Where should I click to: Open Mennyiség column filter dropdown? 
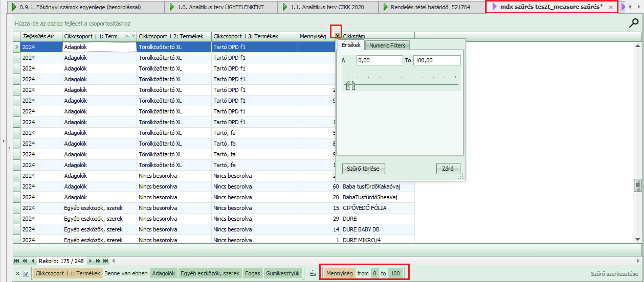[337, 35]
